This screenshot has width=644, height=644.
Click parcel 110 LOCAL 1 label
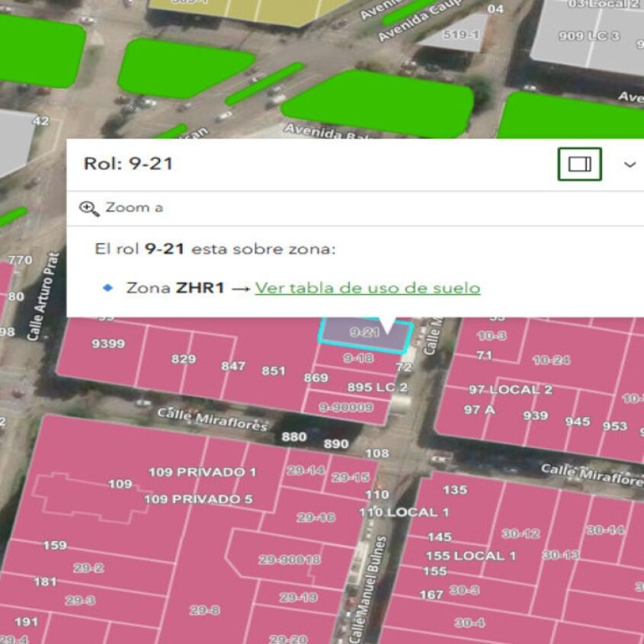pos(404,512)
